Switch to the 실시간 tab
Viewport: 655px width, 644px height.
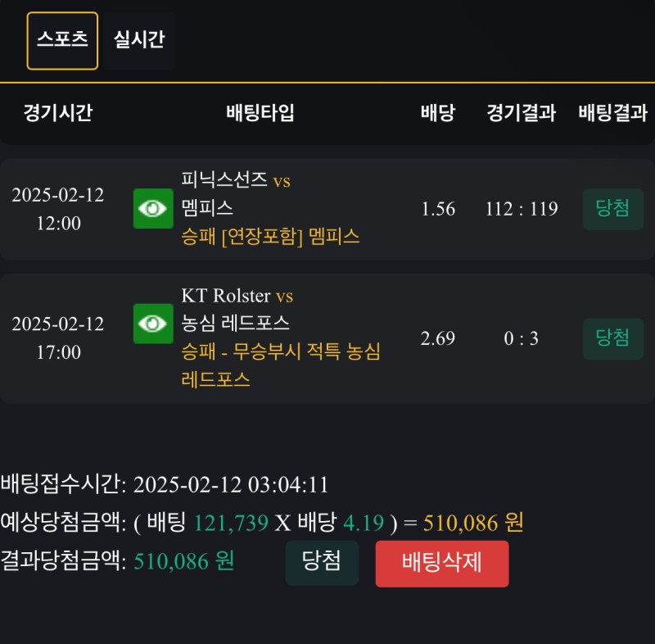click(x=139, y=41)
